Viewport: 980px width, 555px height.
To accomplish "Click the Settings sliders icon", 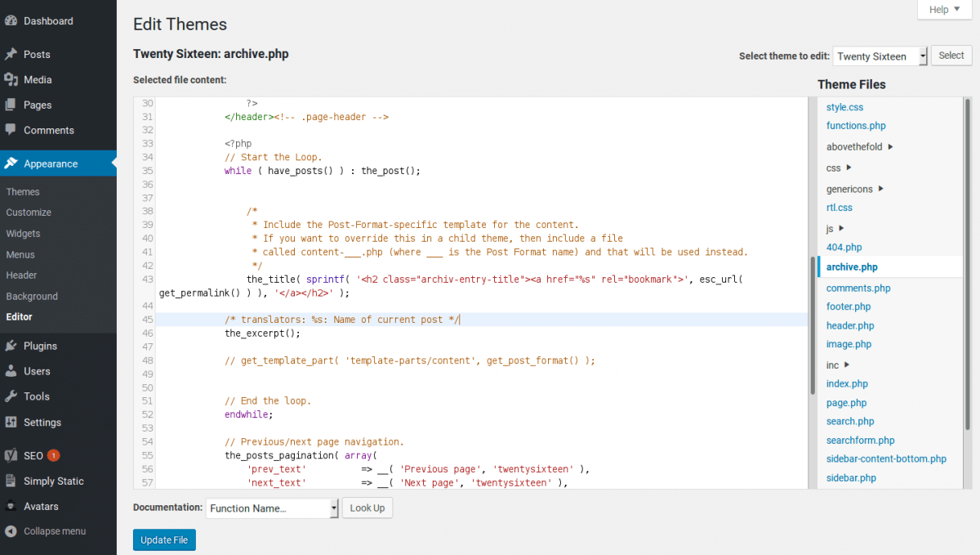I will 11,423.
